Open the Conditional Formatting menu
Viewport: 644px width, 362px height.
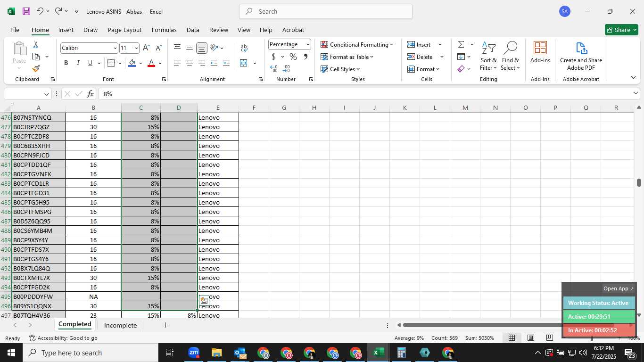pyautogui.click(x=357, y=44)
